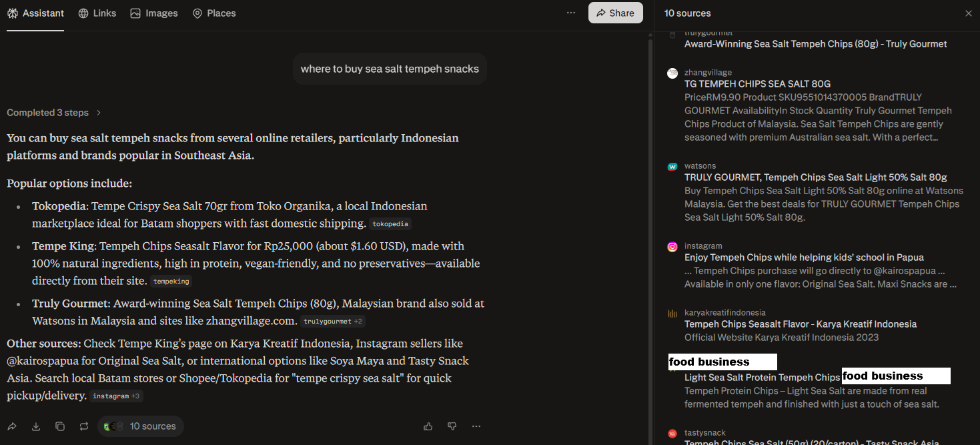980x445 pixels.
Task: Like the answer with the thumbs up
Action: point(428,426)
